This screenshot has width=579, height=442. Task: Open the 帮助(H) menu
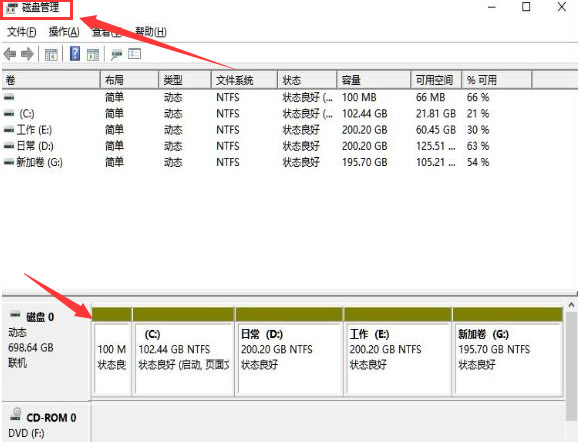(151, 32)
